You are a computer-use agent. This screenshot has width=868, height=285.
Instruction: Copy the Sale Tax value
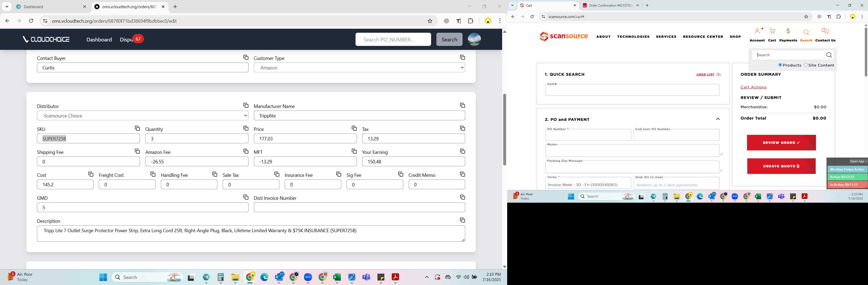[x=277, y=174]
